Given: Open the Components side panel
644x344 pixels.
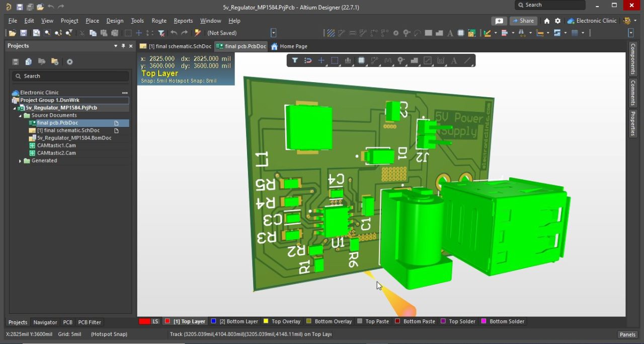Looking at the screenshot, I should tap(633, 59).
